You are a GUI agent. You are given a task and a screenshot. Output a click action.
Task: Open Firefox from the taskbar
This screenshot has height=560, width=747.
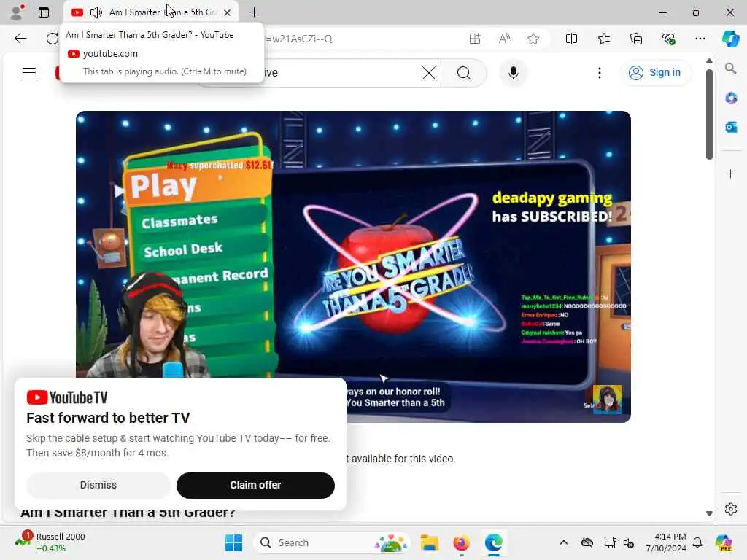tap(461, 542)
